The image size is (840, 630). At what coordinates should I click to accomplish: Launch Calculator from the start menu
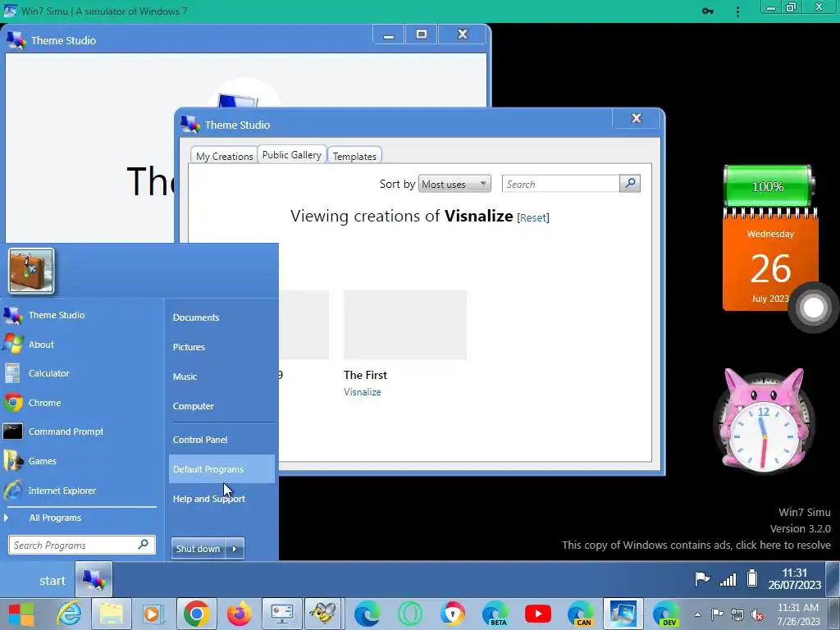(x=81, y=373)
